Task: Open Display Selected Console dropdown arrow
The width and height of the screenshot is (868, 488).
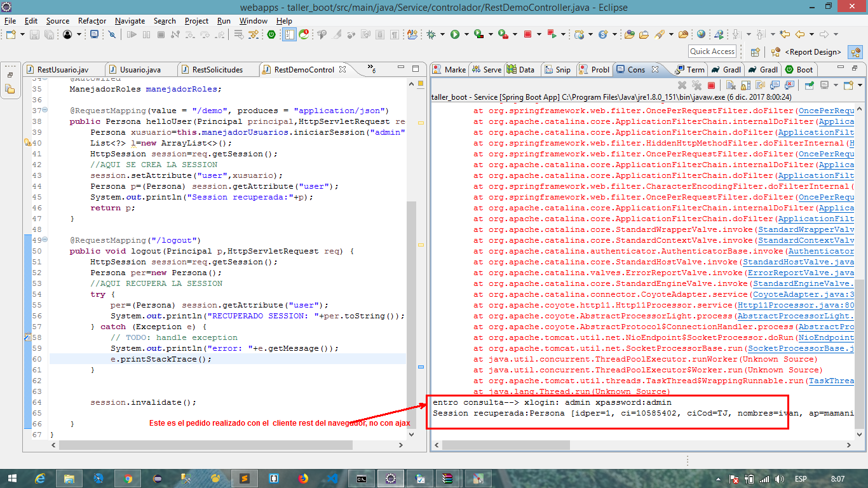Action: (836, 85)
